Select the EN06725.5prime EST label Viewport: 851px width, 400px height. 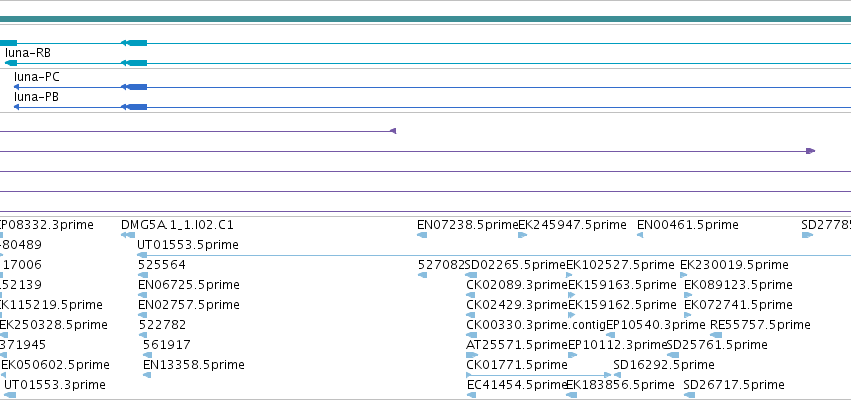click(189, 285)
